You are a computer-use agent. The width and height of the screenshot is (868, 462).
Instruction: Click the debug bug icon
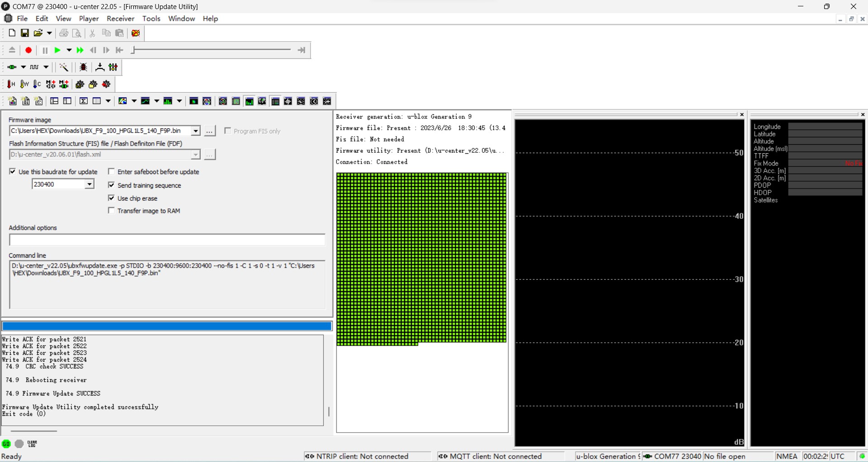point(84,67)
